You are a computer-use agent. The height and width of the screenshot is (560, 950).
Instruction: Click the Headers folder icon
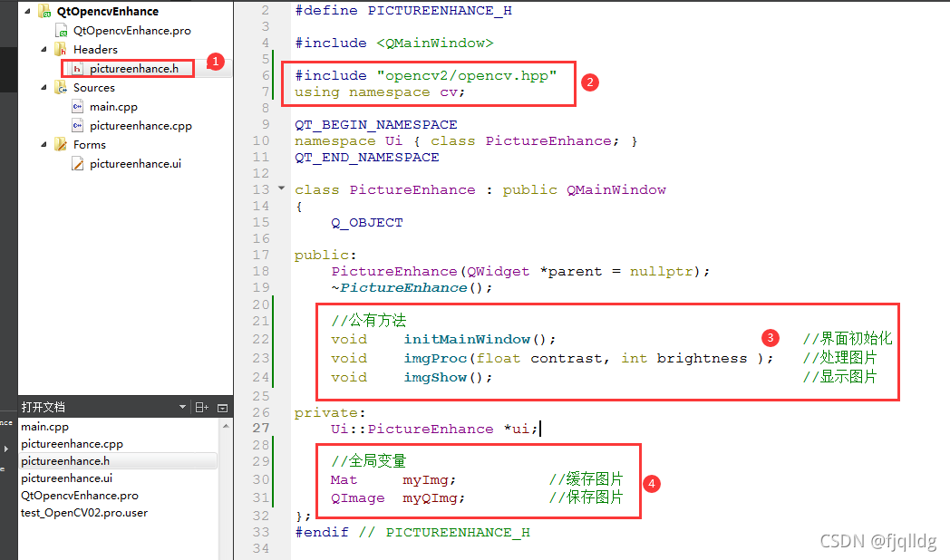tap(61, 49)
